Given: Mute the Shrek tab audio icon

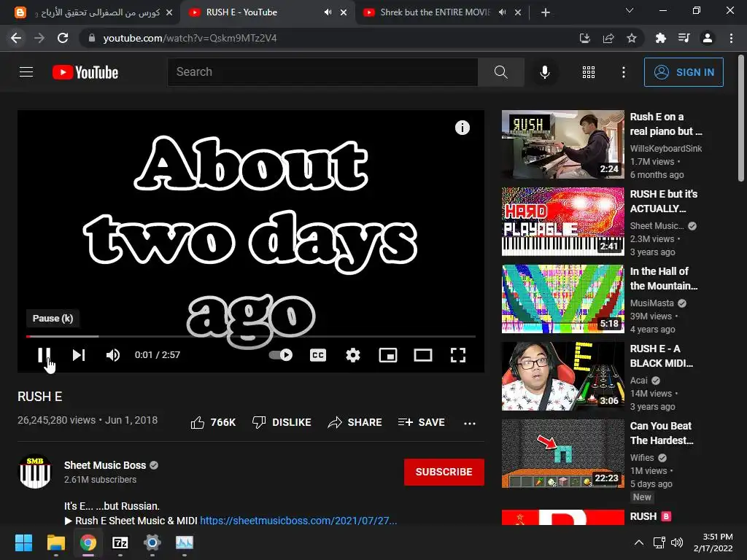Looking at the screenshot, I should 502,12.
